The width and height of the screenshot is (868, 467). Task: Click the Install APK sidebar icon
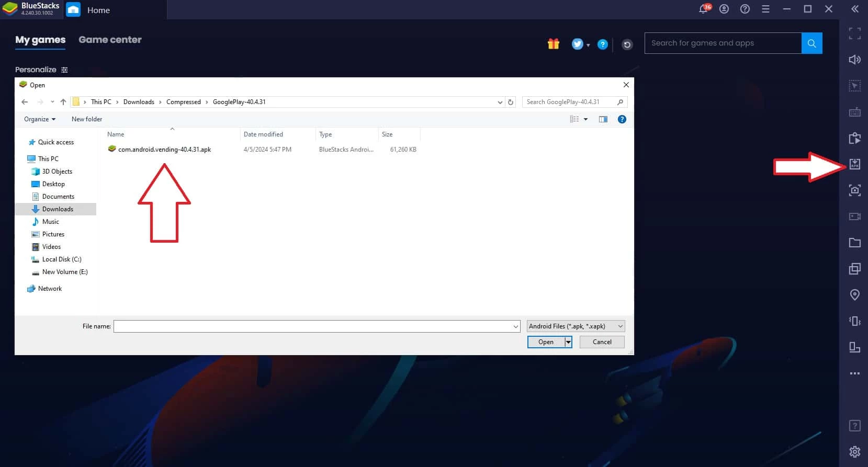click(x=854, y=164)
